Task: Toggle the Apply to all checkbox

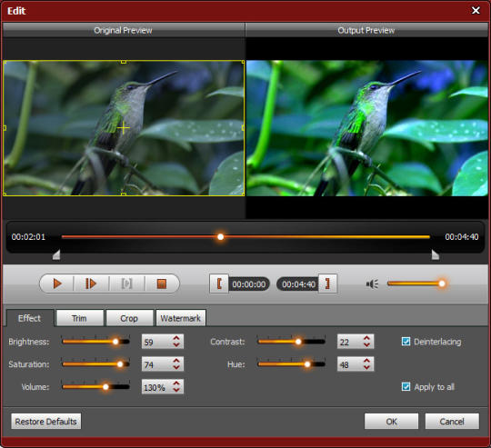Action: (406, 387)
